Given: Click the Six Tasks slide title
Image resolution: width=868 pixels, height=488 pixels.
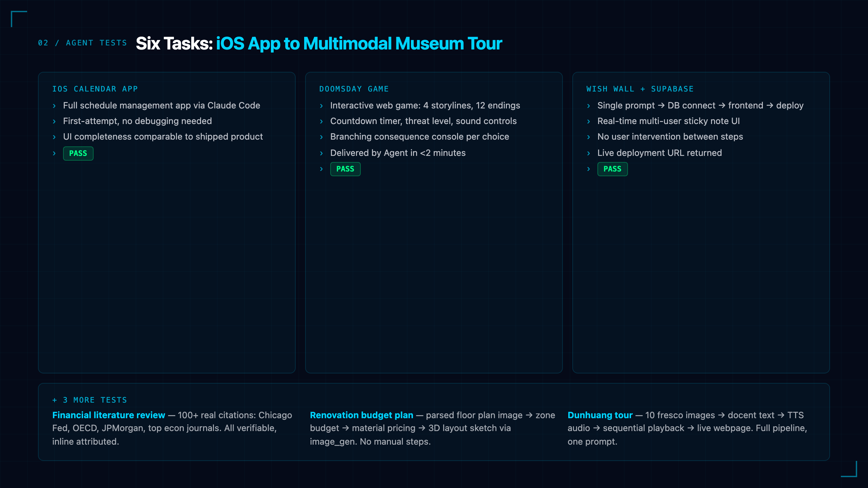Looking at the screenshot, I should [319, 43].
